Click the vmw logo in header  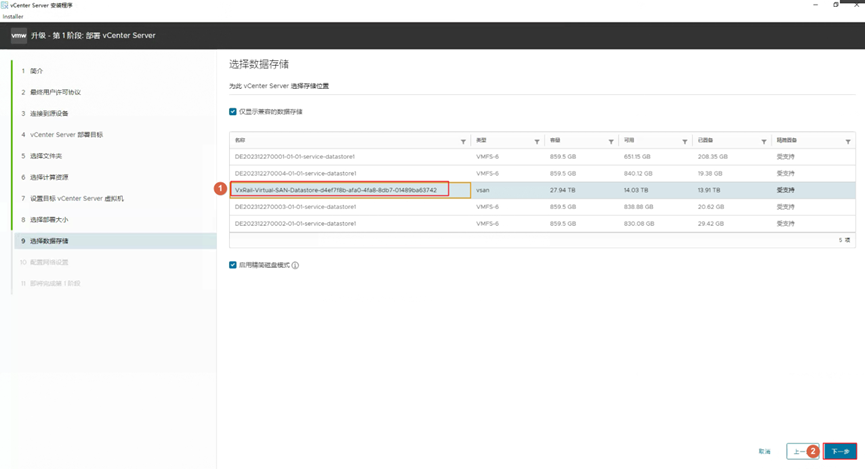pyautogui.click(x=19, y=35)
